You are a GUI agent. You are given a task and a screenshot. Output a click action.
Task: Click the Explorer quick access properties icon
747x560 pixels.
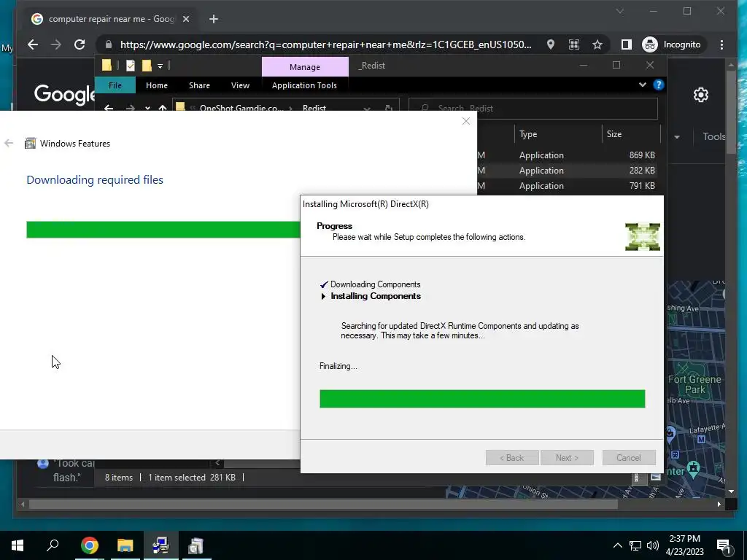point(130,65)
